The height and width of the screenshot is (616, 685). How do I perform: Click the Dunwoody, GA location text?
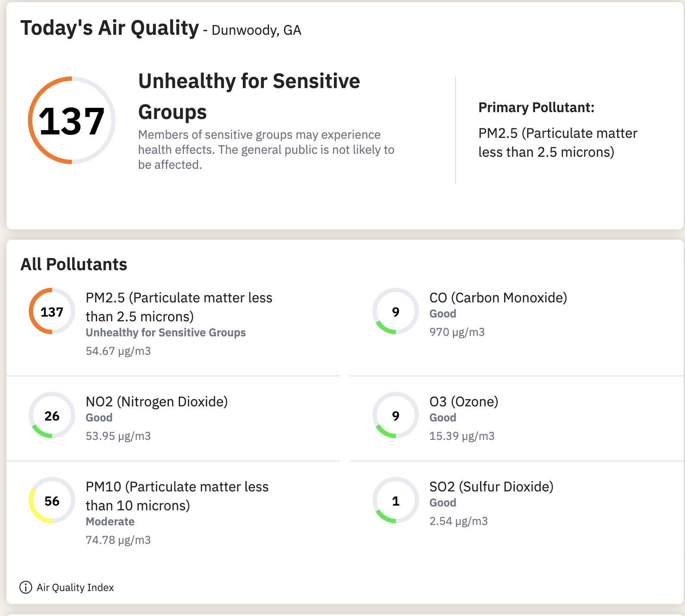click(x=256, y=30)
